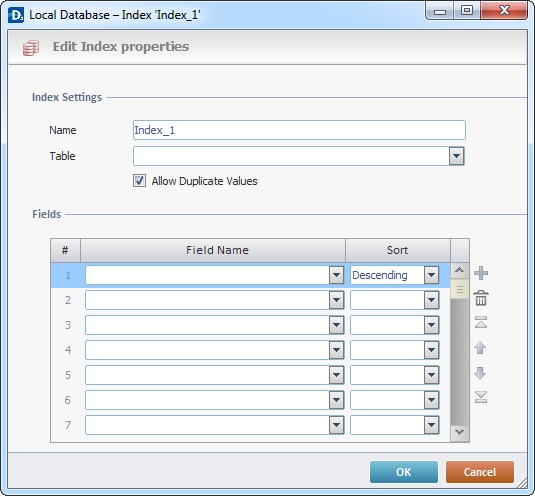The height and width of the screenshot is (496, 535).
Task: Move field up arrow icon
Action: pyautogui.click(x=480, y=348)
